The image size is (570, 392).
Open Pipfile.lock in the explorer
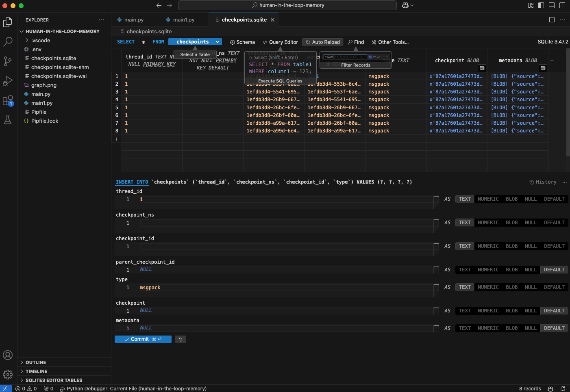(45, 121)
